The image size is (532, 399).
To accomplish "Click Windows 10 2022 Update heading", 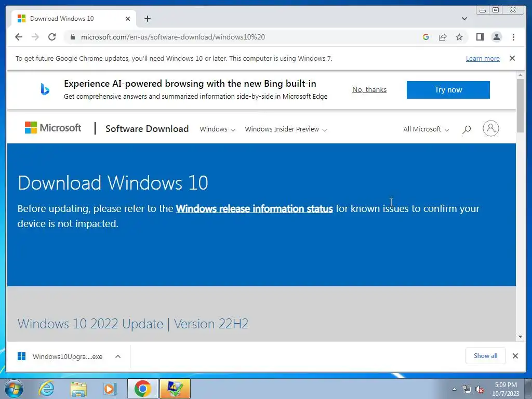I will [132, 324].
